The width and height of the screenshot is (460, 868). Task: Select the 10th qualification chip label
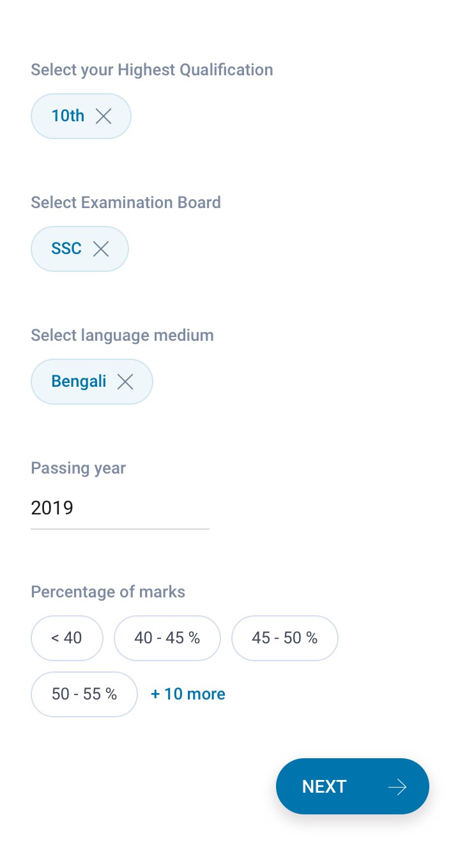[x=68, y=116]
